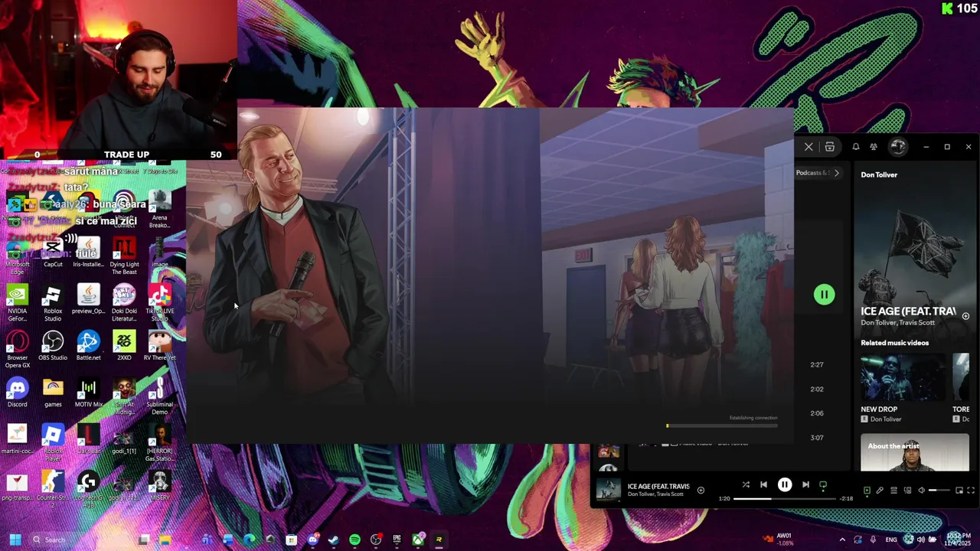The width and height of the screenshot is (980, 551).
Task: Seek on the Spotify song progress bar
Action: (x=785, y=499)
